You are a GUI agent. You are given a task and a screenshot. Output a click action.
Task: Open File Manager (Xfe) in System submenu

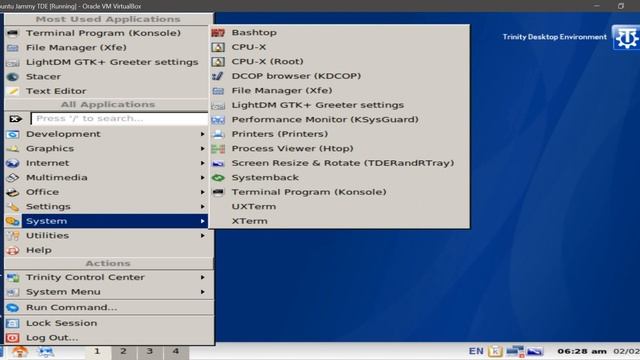[339, 91]
